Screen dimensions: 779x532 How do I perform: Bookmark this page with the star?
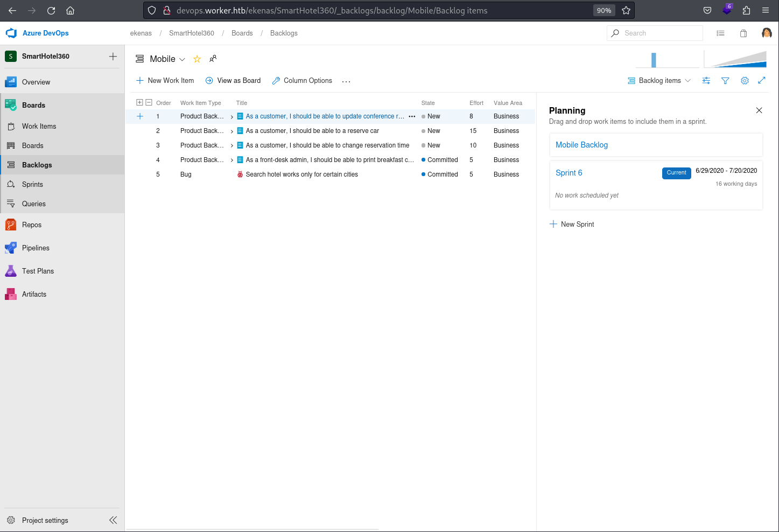click(x=626, y=10)
